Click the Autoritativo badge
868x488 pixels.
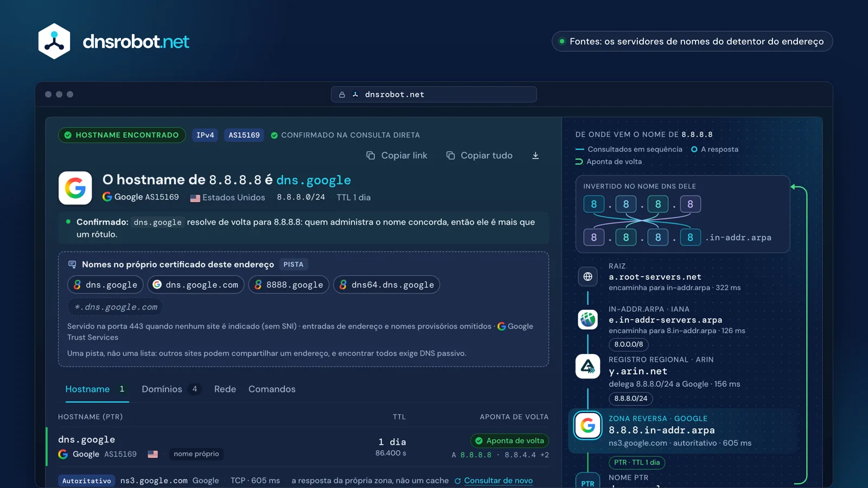pos(87,481)
